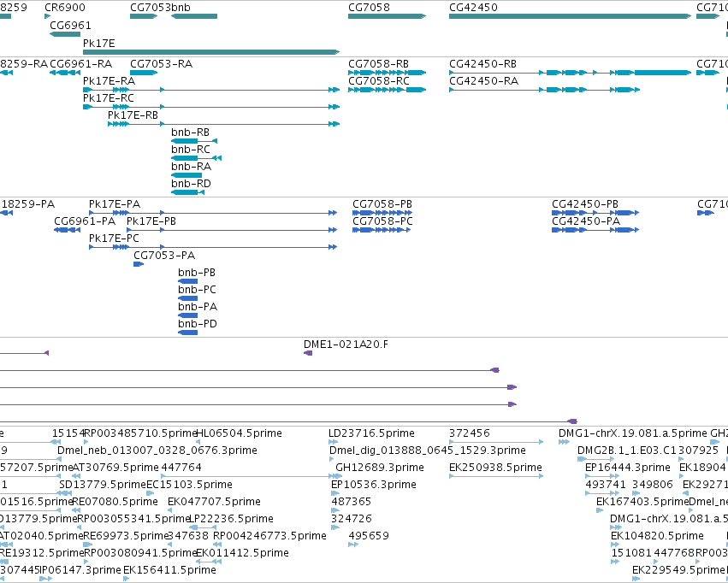Click the EK229549.5prime EST label

[678, 570]
